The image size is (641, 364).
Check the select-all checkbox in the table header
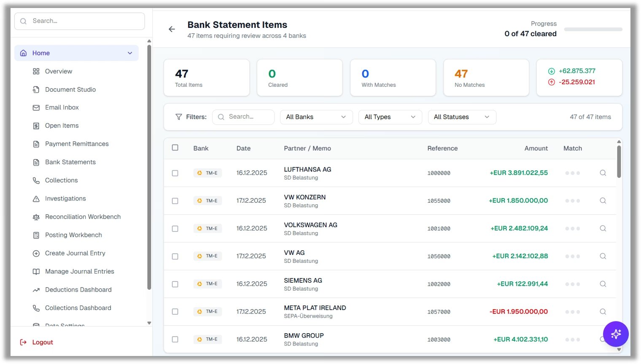[175, 148]
